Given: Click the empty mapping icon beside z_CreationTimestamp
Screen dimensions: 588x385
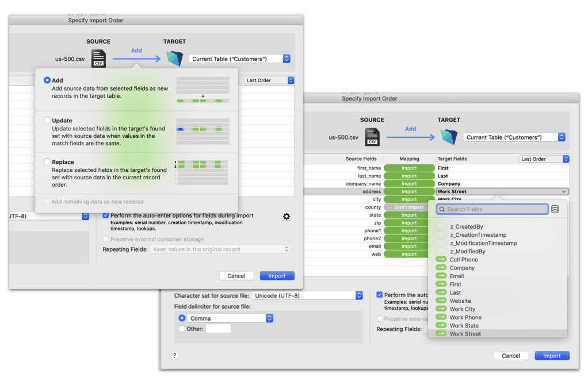Looking at the screenshot, I should [441, 234].
